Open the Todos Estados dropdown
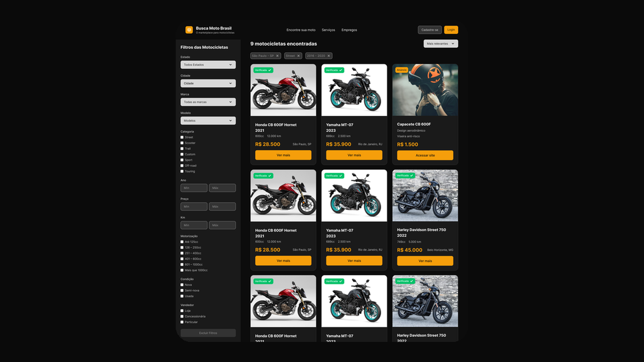Image resolution: width=644 pixels, height=362 pixels. click(208, 65)
